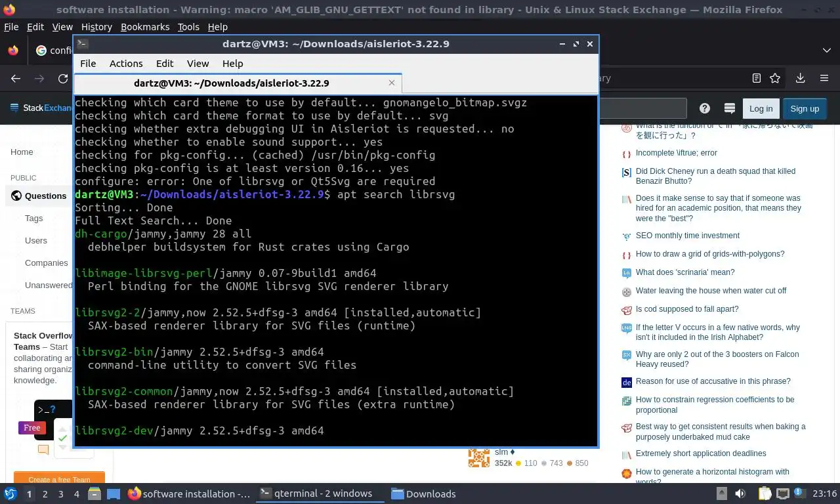
Task: Open the Stack Exchange help question-mark icon
Action: pyautogui.click(x=705, y=108)
